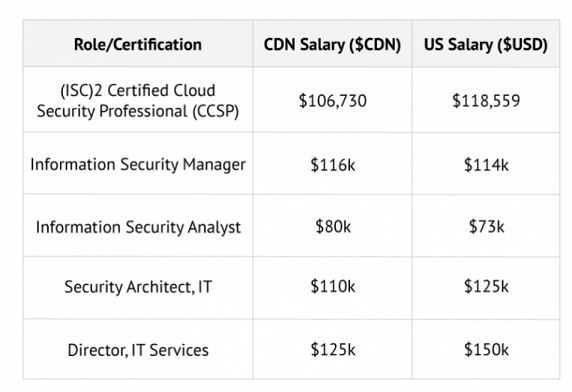This screenshot has height=392, width=572.
Task: Click the Director, IT Services label
Action: (138, 350)
